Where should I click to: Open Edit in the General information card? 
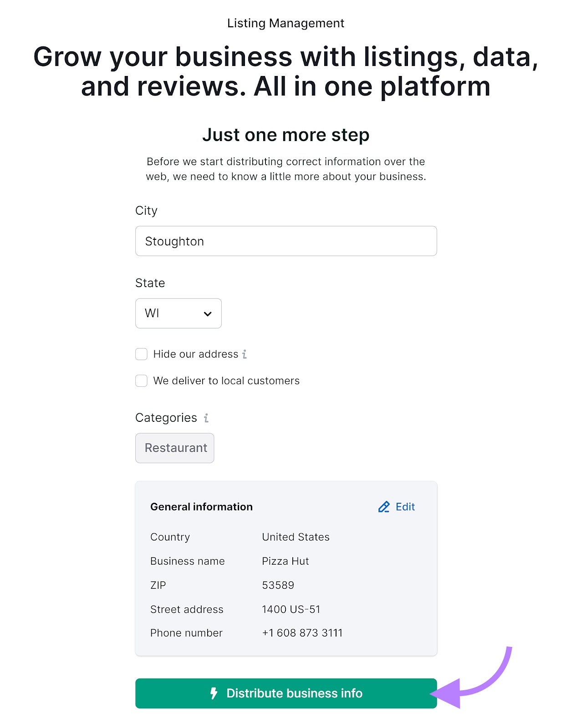tap(404, 506)
